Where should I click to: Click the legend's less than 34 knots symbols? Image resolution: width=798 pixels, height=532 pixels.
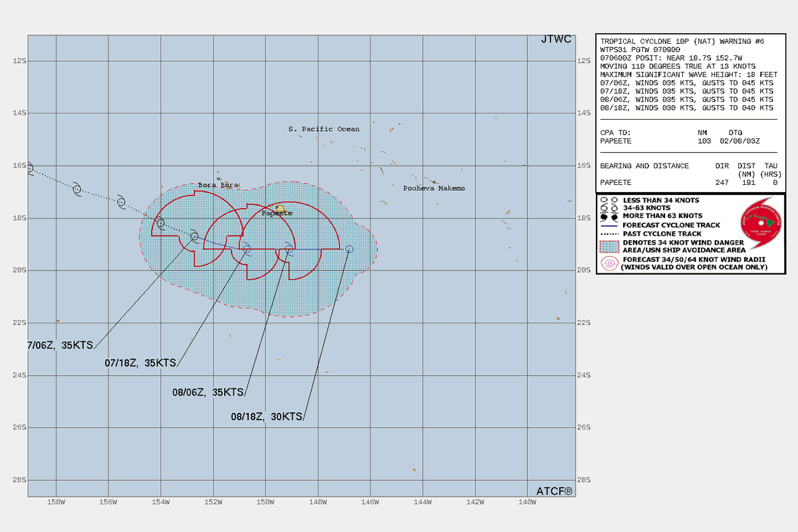609,200
